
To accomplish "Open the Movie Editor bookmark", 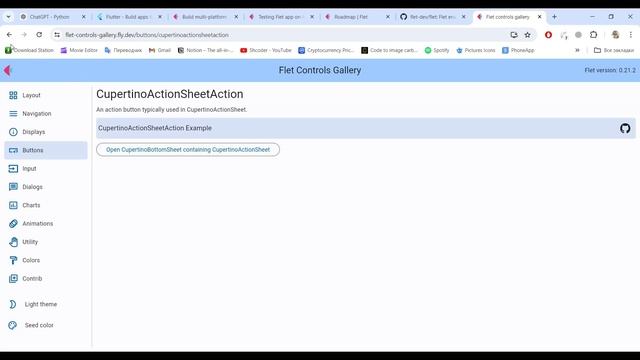I will pyautogui.click(x=79, y=50).
